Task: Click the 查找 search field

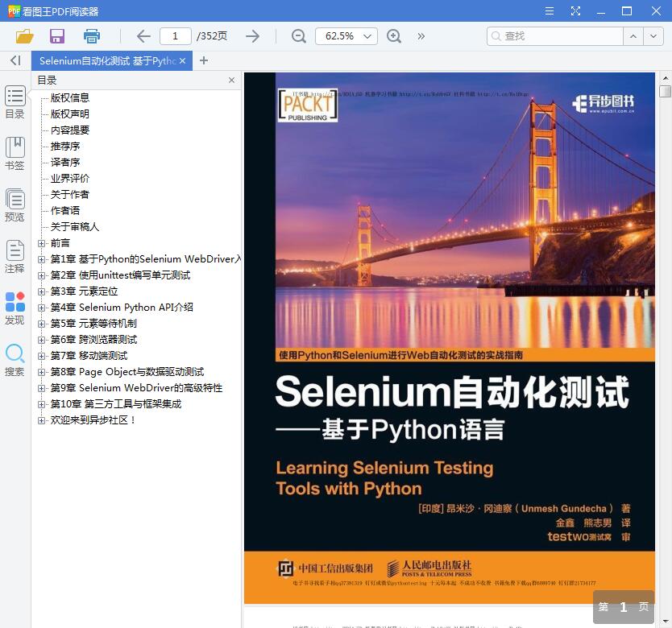Action: point(554,36)
